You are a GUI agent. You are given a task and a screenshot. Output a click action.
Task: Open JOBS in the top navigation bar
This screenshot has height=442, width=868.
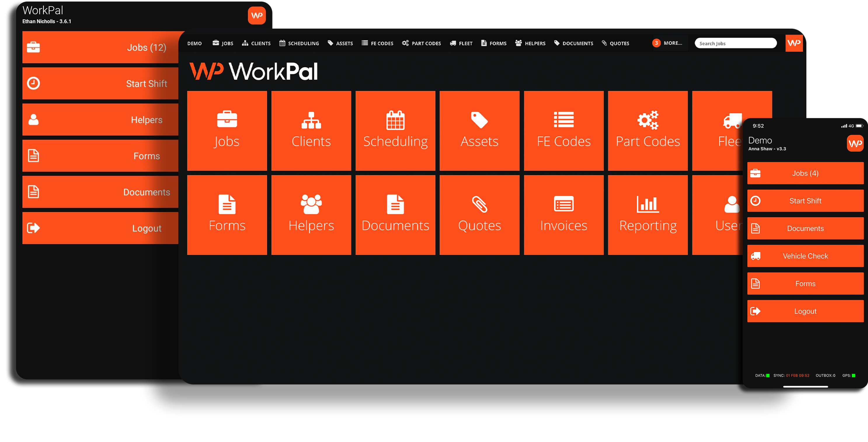pyautogui.click(x=223, y=43)
